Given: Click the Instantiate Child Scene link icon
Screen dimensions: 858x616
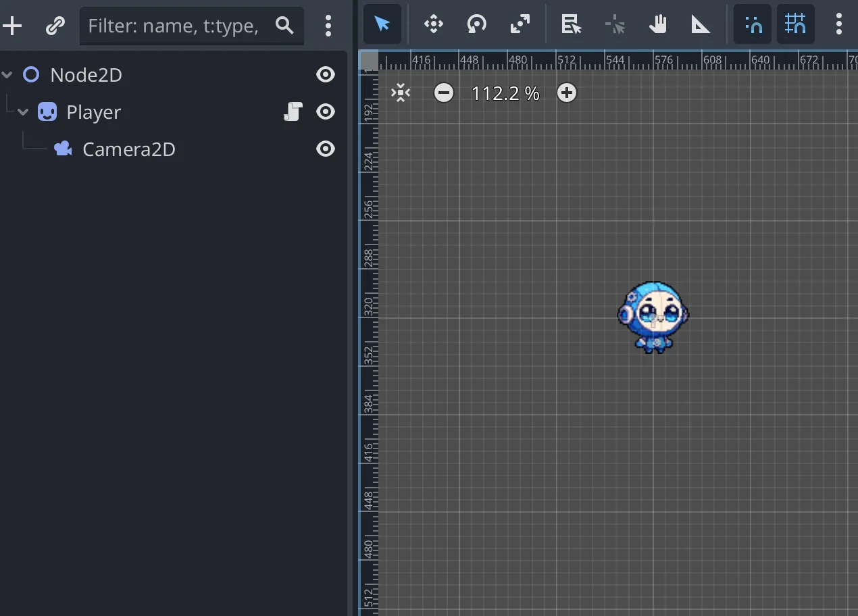Looking at the screenshot, I should pyautogui.click(x=55, y=26).
